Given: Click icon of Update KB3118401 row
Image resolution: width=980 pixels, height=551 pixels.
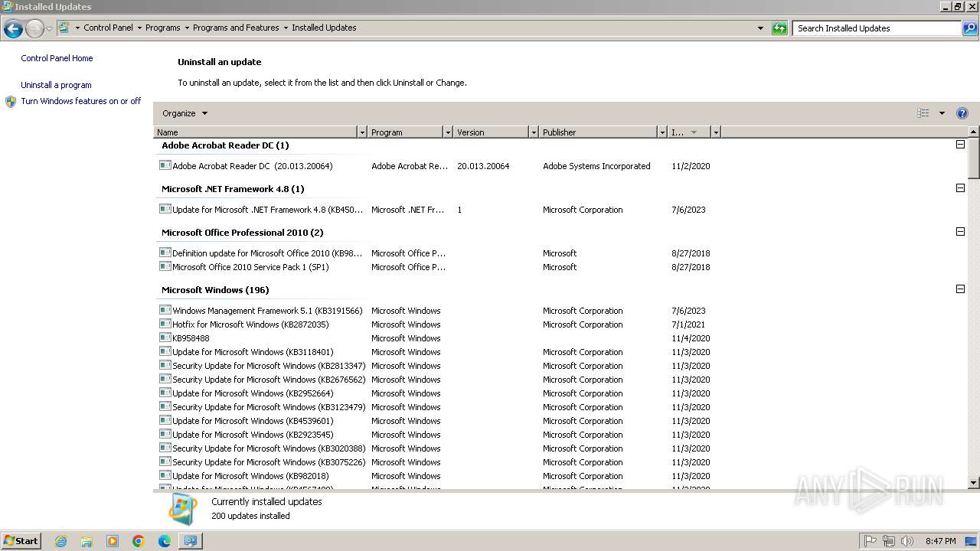Looking at the screenshot, I should pos(165,351).
